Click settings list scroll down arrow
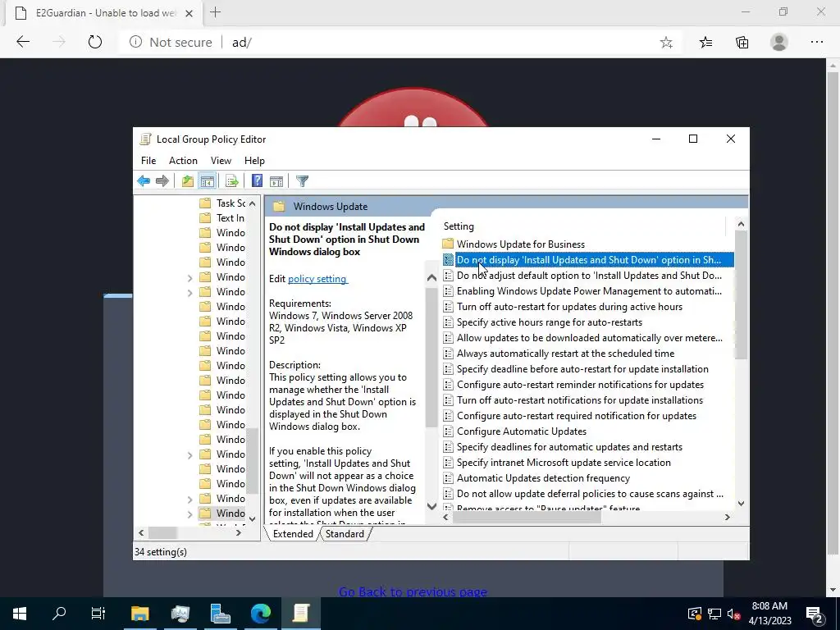This screenshot has height=630, width=840. (x=741, y=503)
